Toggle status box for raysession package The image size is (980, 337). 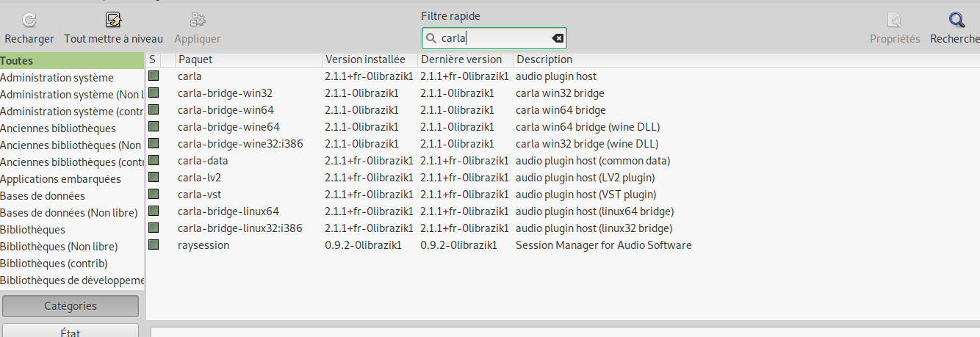[x=154, y=244]
